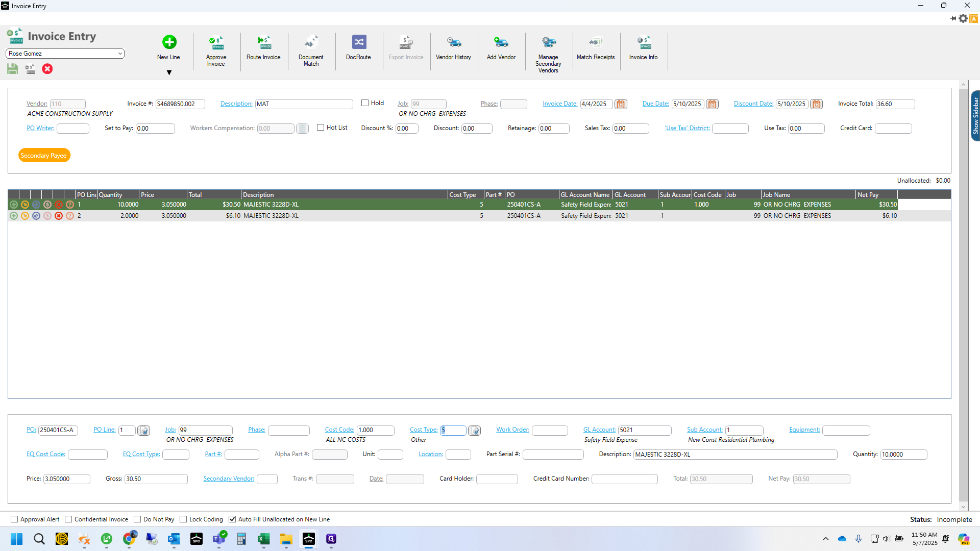Click the question mark icon on line 2 row
The height and width of the screenshot is (551, 980).
70,216
